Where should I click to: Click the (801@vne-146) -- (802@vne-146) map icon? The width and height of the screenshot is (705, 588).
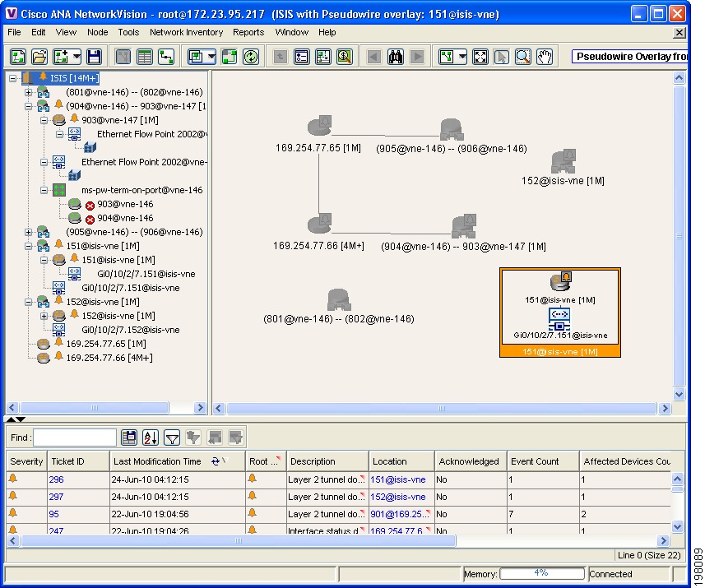pyautogui.click(x=339, y=299)
